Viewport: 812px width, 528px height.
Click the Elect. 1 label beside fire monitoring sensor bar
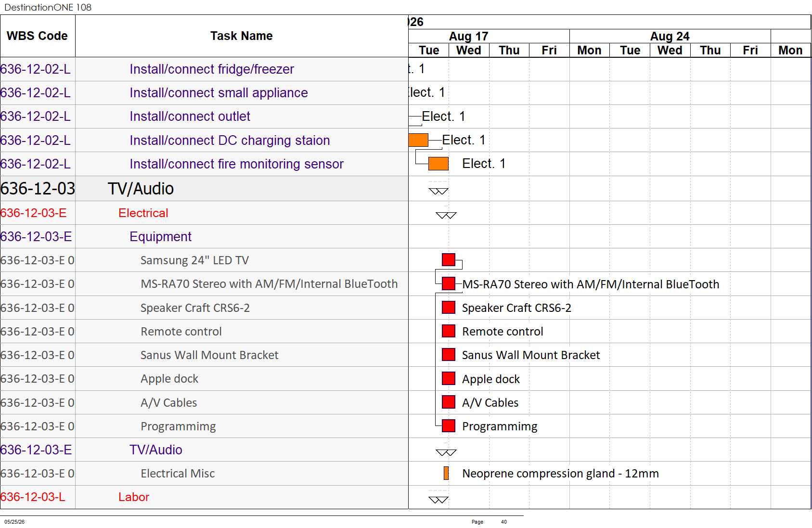tap(484, 164)
